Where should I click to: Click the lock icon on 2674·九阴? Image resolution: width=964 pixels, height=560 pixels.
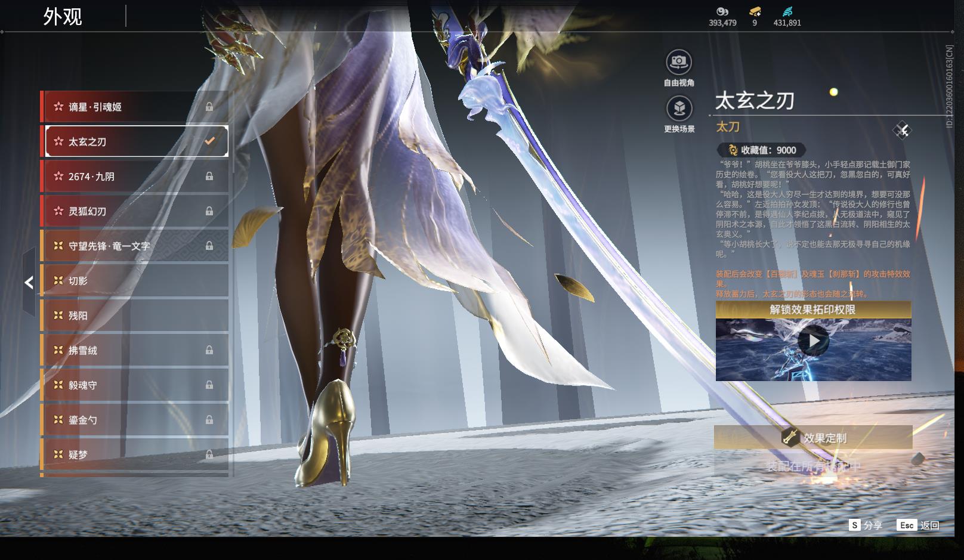coord(209,177)
